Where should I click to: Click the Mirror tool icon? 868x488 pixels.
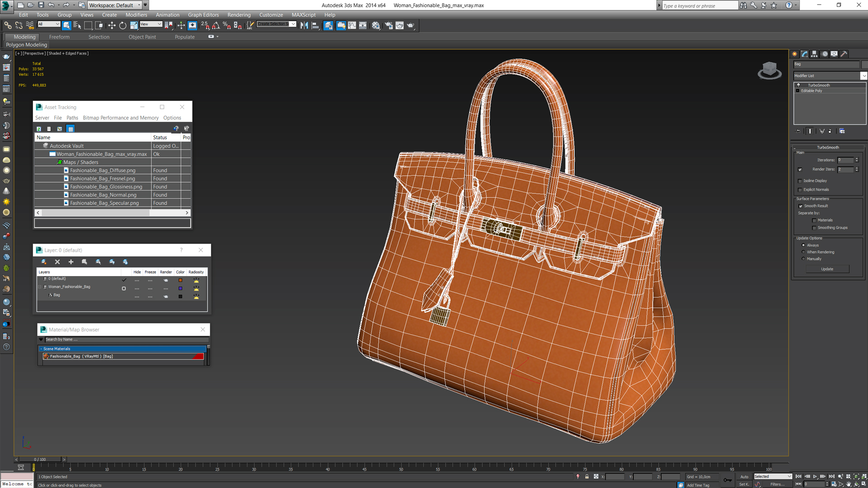[304, 26]
